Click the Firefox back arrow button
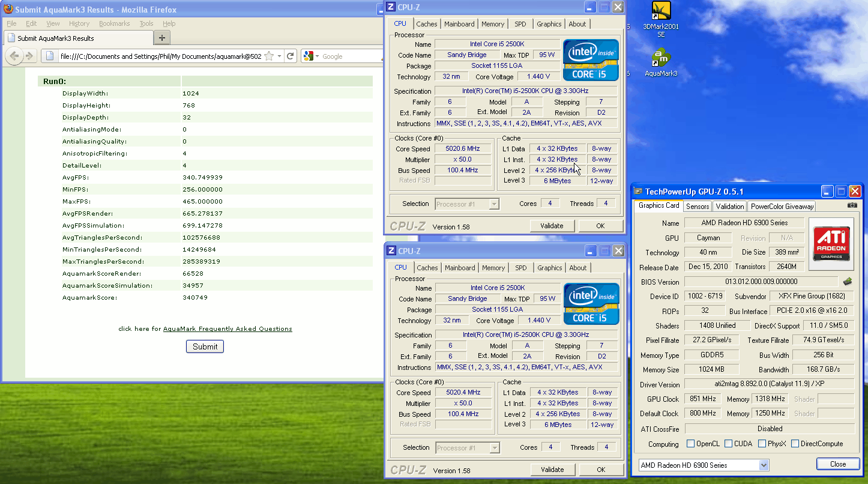Image resolution: width=868 pixels, height=484 pixels. [x=14, y=56]
